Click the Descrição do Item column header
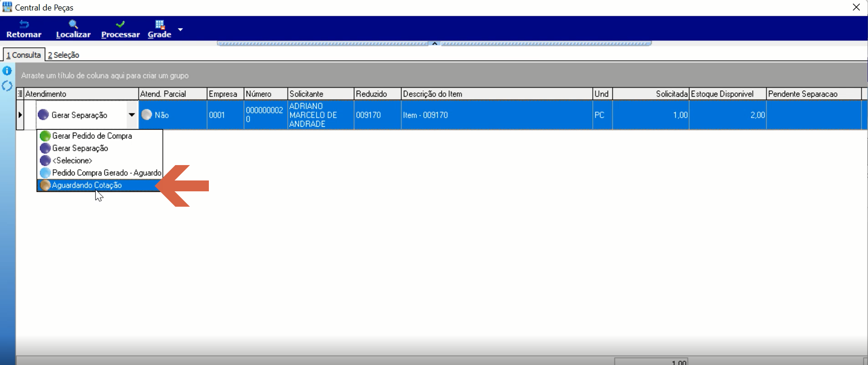 pyautogui.click(x=497, y=94)
